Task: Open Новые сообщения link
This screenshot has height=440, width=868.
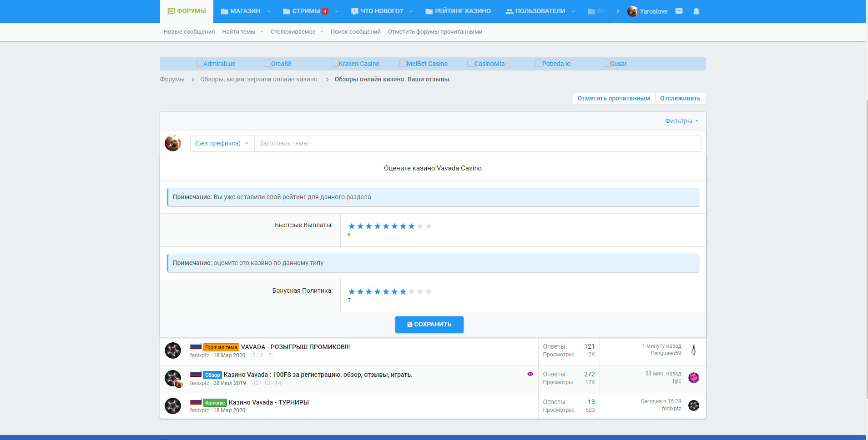Action: click(x=189, y=32)
